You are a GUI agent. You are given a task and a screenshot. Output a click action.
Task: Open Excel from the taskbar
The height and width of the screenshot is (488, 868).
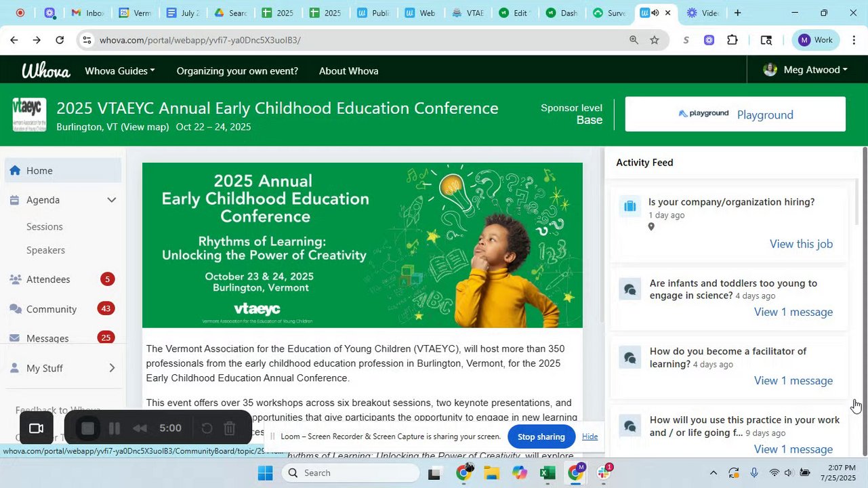click(547, 473)
